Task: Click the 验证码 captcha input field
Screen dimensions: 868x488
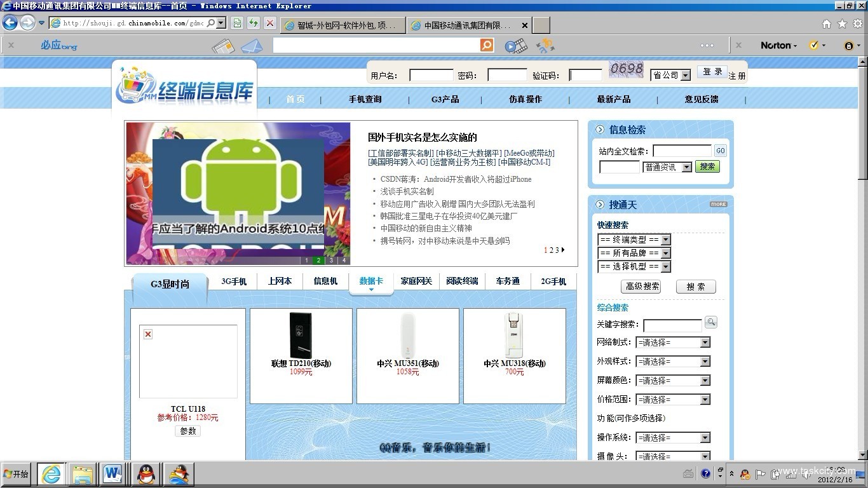Action: tap(585, 75)
